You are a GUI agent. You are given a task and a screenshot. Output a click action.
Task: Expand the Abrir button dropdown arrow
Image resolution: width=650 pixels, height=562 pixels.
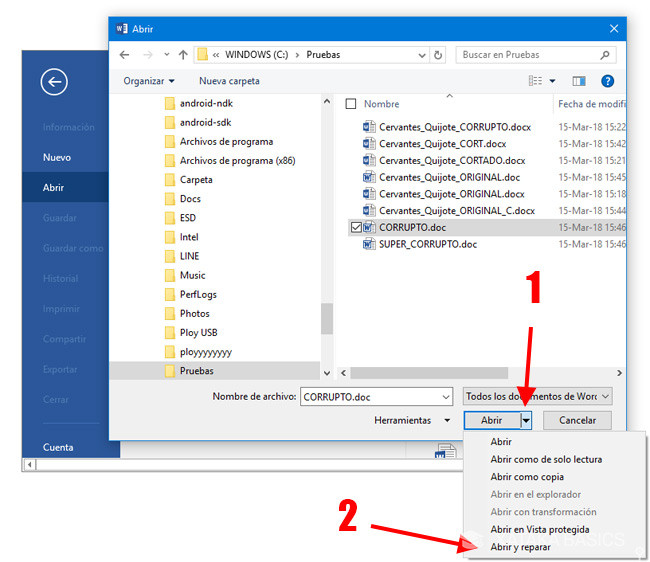tap(527, 421)
